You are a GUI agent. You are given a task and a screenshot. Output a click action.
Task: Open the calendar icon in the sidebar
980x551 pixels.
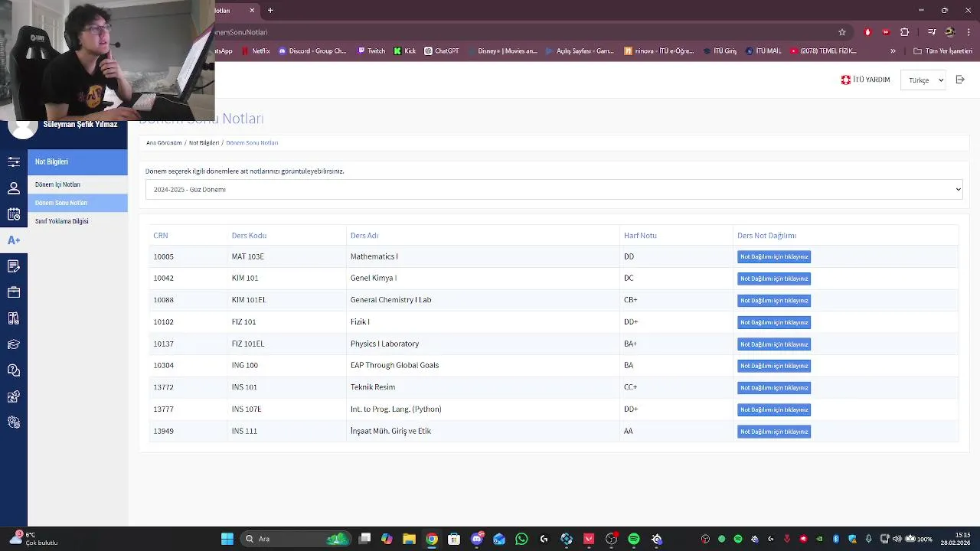click(14, 214)
